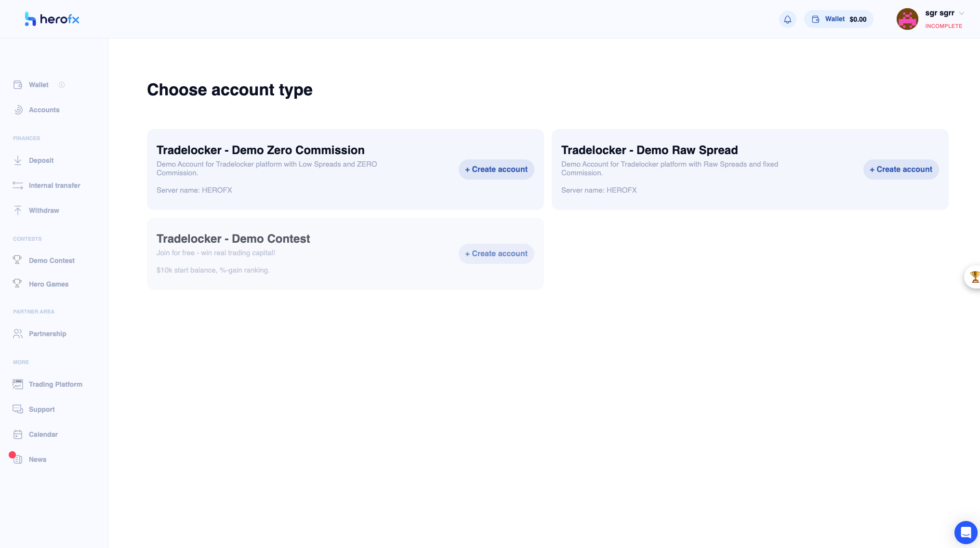Click the herofx logo
Screen dimensions: 980x548
pyautogui.click(x=52, y=19)
